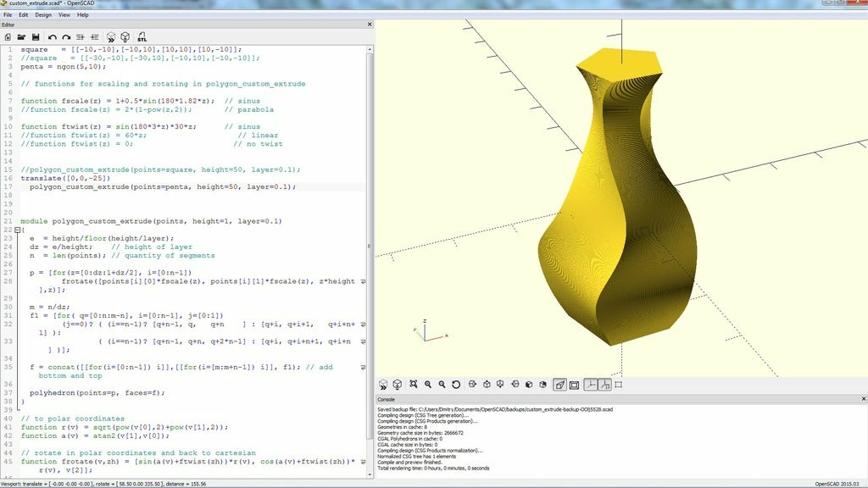Save the file with the floppy disk icon
This screenshot has width=868, height=488.
point(36,37)
